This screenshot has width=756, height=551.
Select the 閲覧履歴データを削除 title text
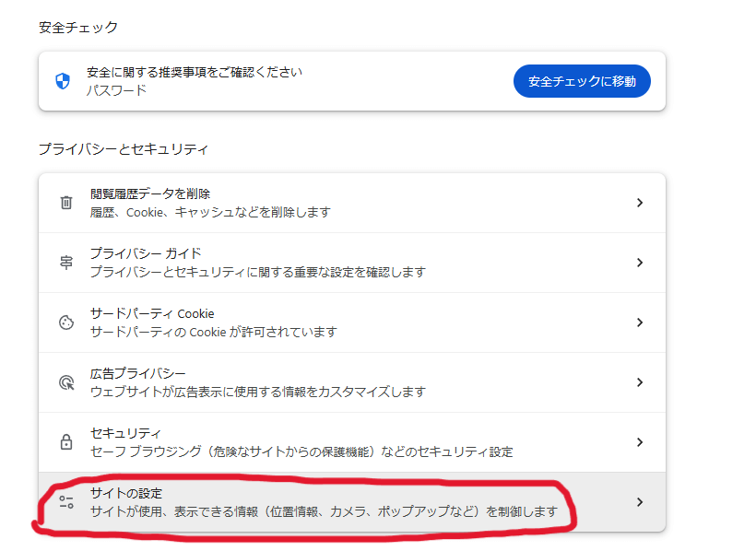[150, 193]
